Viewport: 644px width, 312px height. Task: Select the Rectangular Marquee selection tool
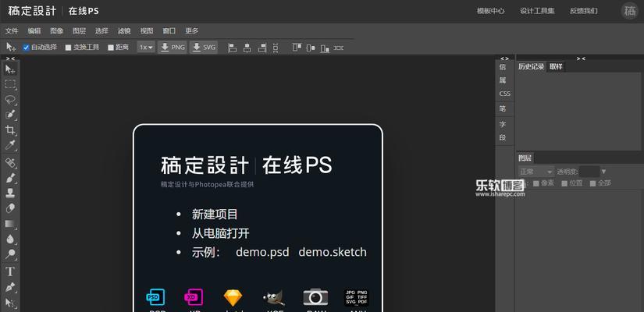click(x=10, y=85)
